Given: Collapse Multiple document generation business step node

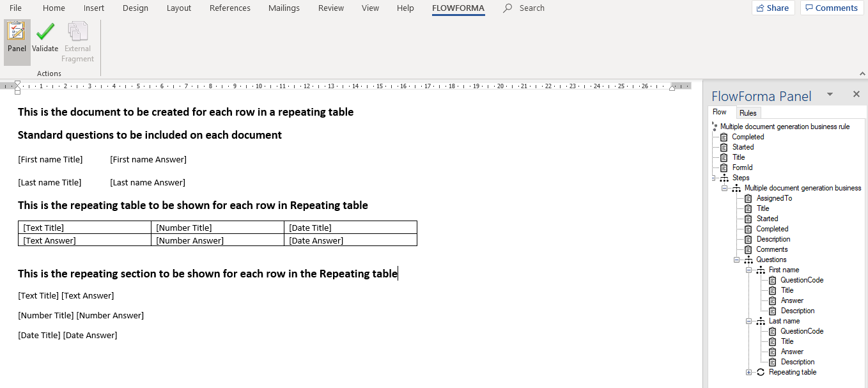Looking at the screenshot, I should [x=725, y=188].
